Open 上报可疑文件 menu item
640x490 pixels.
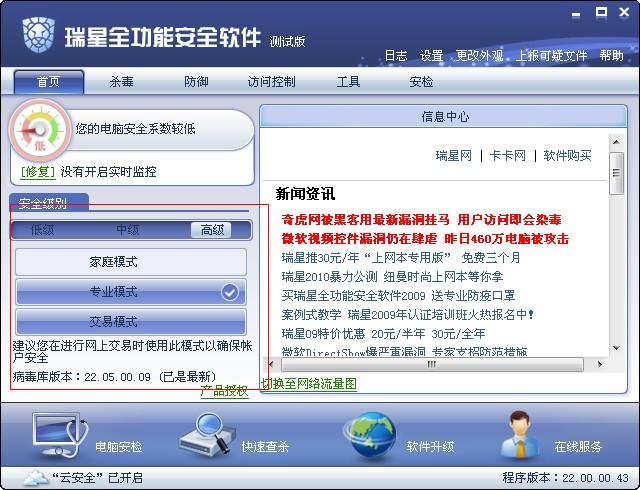tap(551, 56)
